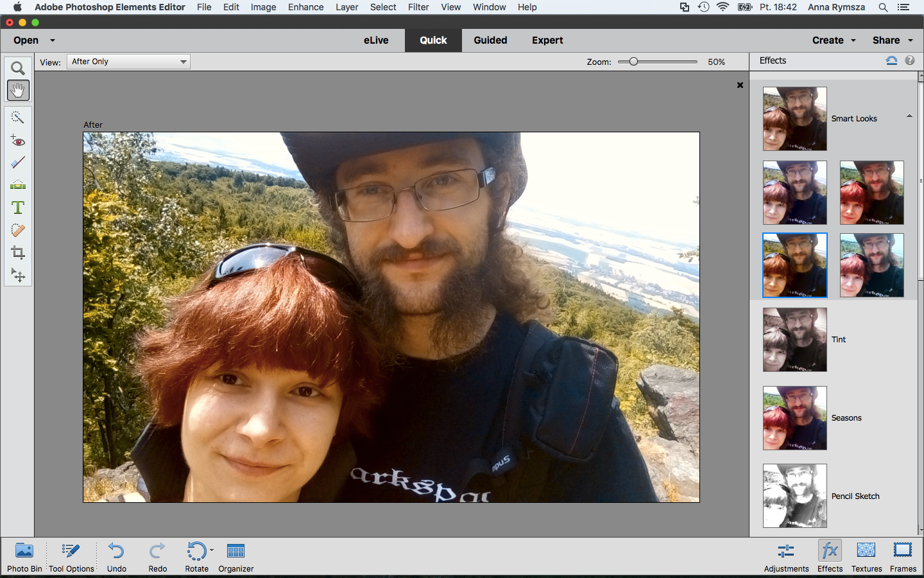Open the Frames panel
The width and height of the screenshot is (924, 578).
coord(903,557)
